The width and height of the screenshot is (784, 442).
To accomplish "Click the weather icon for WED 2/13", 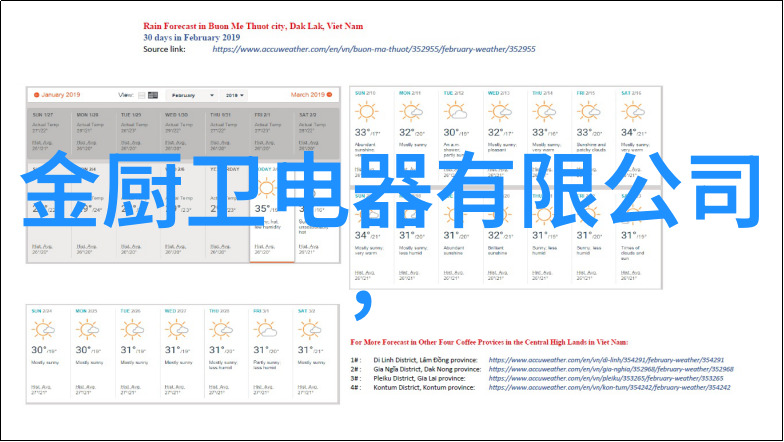I will tap(500, 112).
